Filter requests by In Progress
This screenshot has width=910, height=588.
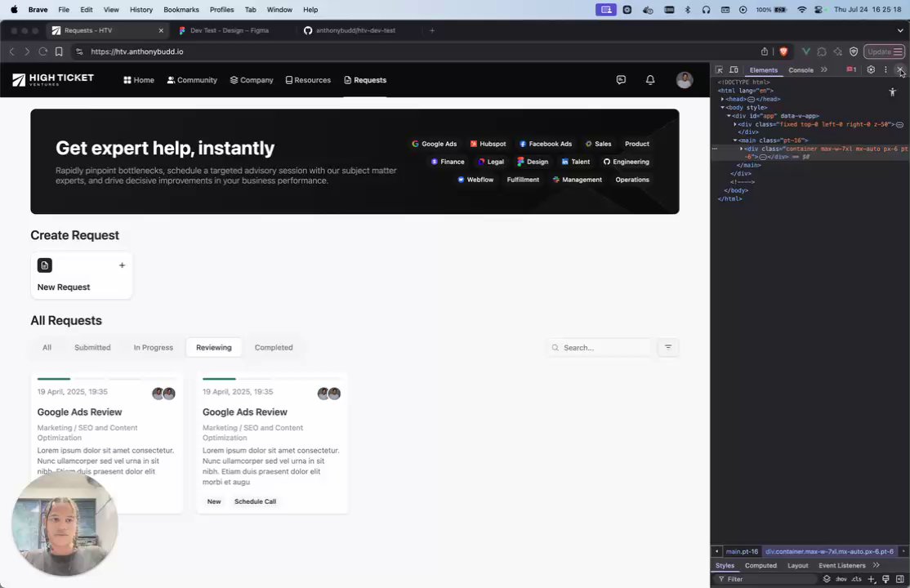click(154, 348)
